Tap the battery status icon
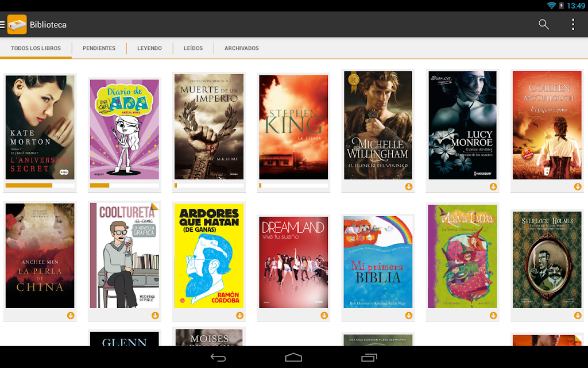 [561, 5]
